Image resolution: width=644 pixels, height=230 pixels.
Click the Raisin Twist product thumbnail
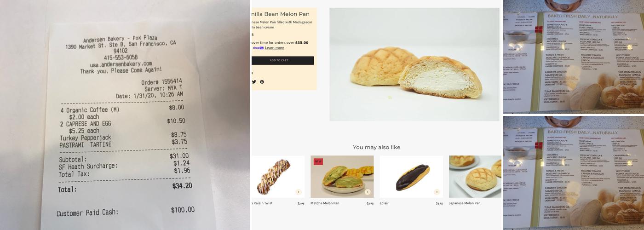coord(275,176)
